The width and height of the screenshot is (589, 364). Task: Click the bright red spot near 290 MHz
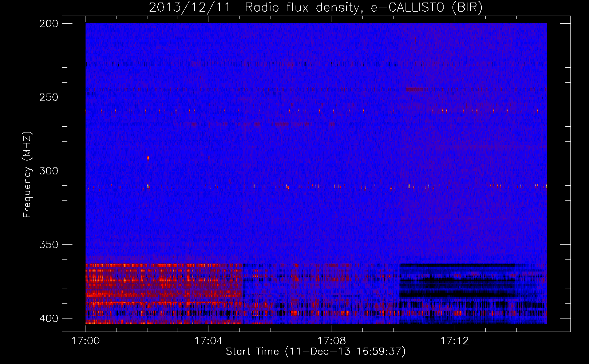coord(148,158)
